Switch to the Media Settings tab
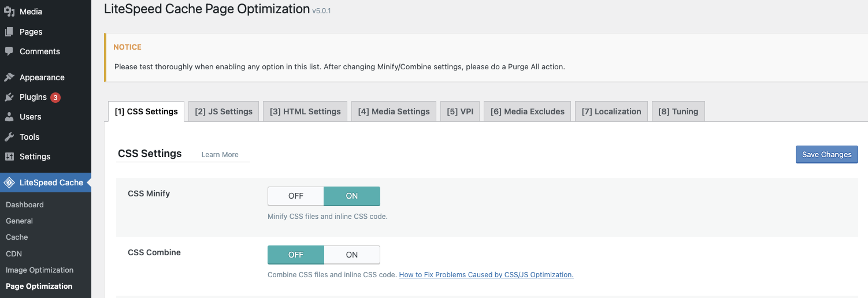 click(394, 111)
